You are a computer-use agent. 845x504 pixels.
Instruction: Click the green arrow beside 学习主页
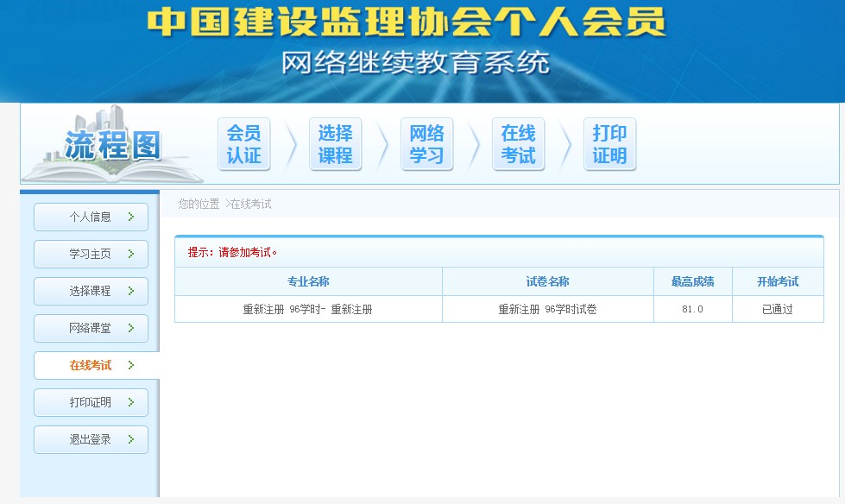130,254
